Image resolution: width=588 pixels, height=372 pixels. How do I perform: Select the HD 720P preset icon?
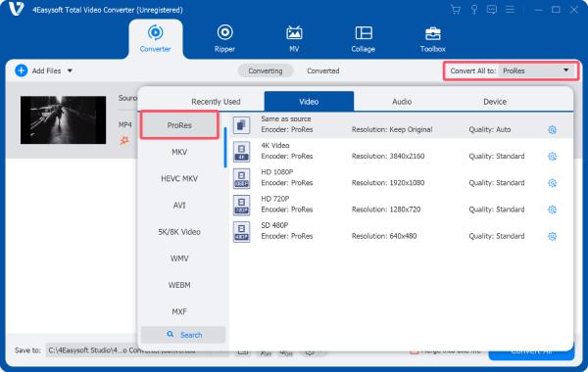pos(241,205)
